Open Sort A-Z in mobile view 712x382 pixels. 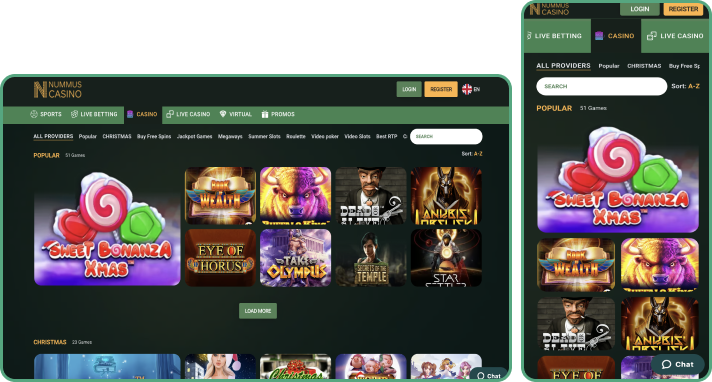[x=685, y=86]
